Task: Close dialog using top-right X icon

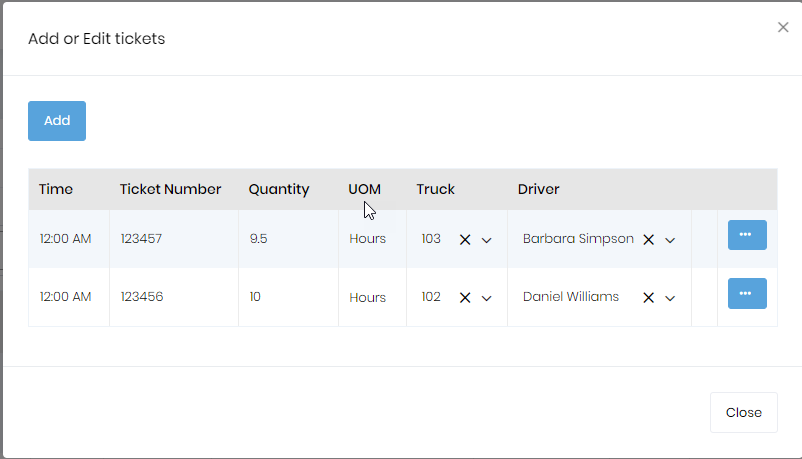Action: coord(783,28)
